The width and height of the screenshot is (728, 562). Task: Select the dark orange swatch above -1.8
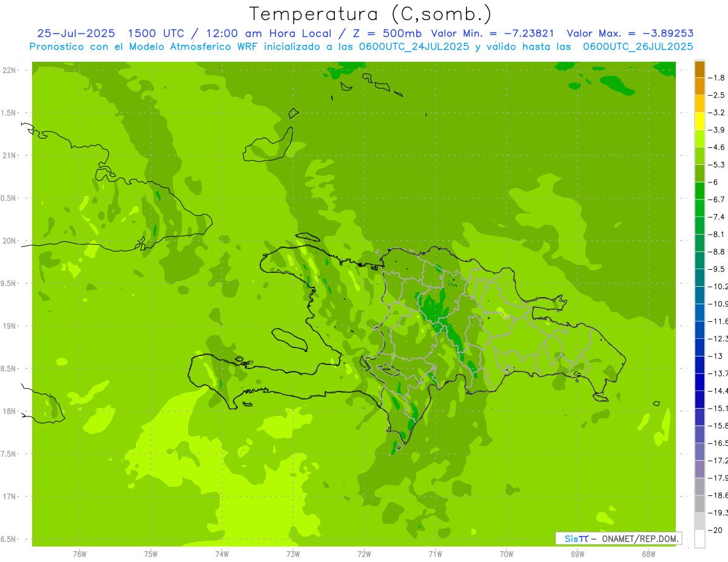pyautogui.click(x=699, y=69)
